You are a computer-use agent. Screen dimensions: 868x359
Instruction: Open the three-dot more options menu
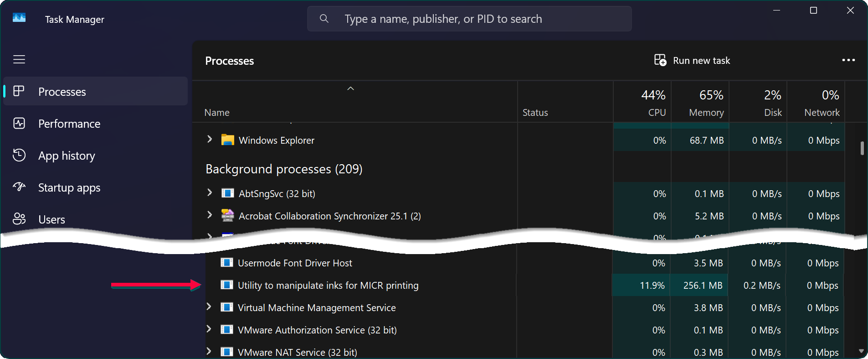[x=848, y=60]
